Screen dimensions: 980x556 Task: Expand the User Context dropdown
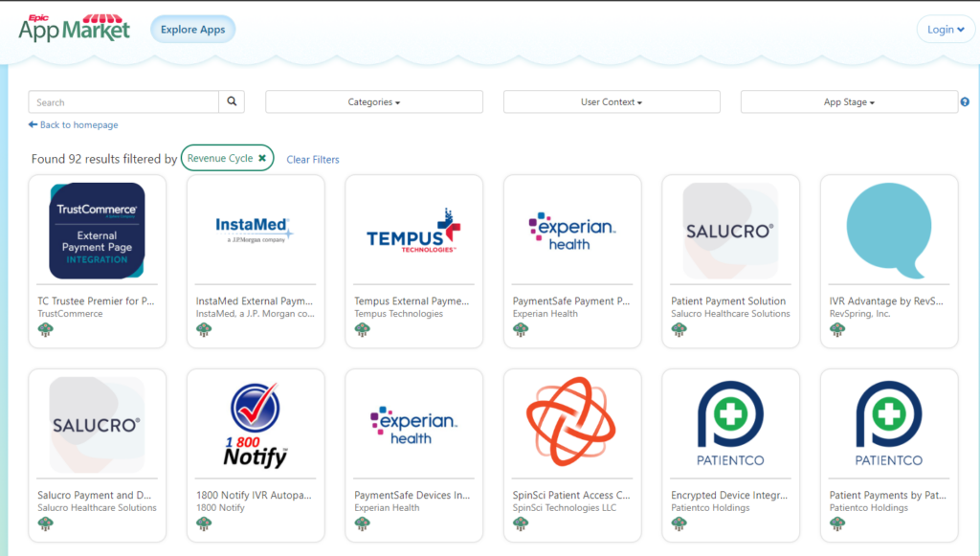click(x=612, y=102)
